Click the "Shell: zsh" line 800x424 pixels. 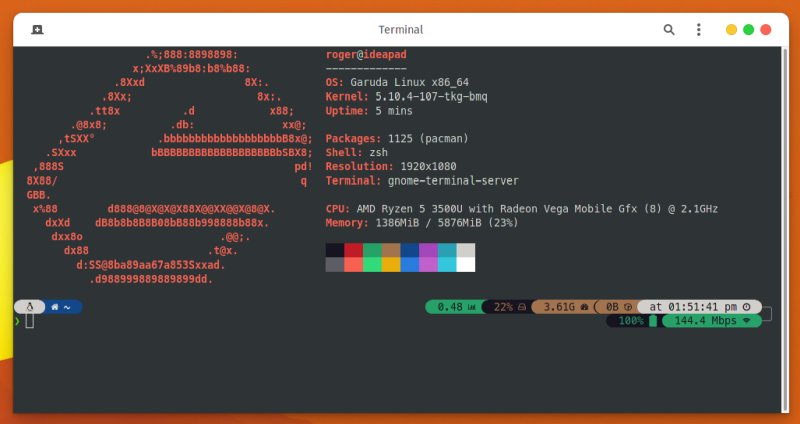pyautogui.click(x=357, y=153)
